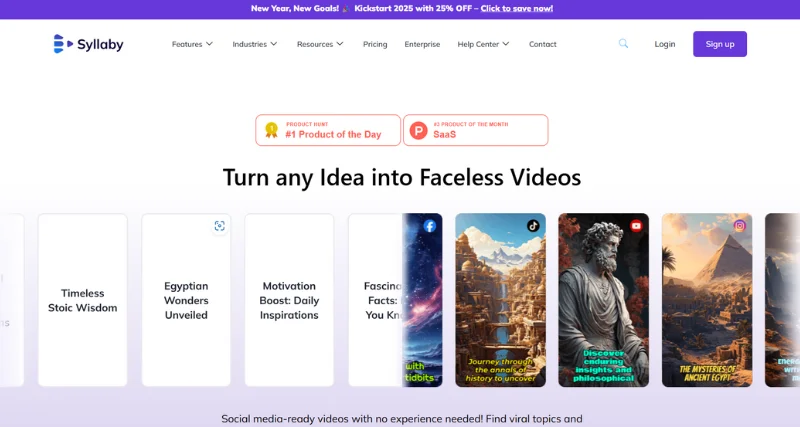Open the Contact page
This screenshot has height=427, width=800.
point(543,44)
